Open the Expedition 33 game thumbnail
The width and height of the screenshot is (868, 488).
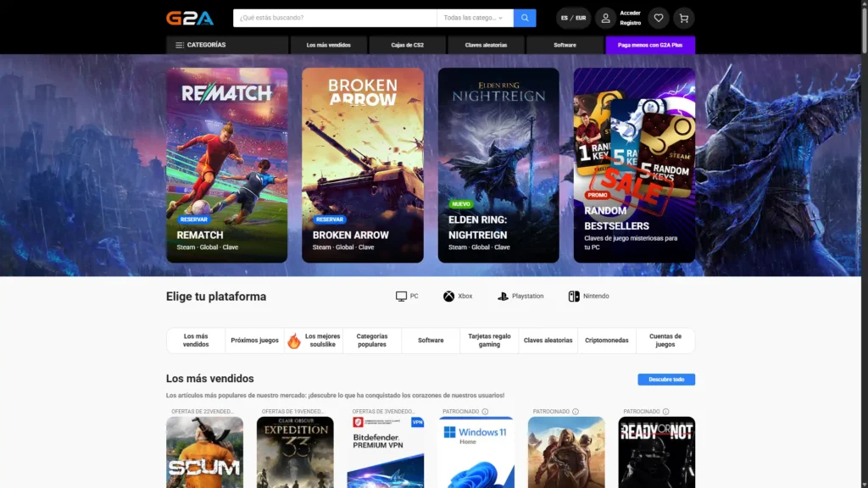click(295, 452)
